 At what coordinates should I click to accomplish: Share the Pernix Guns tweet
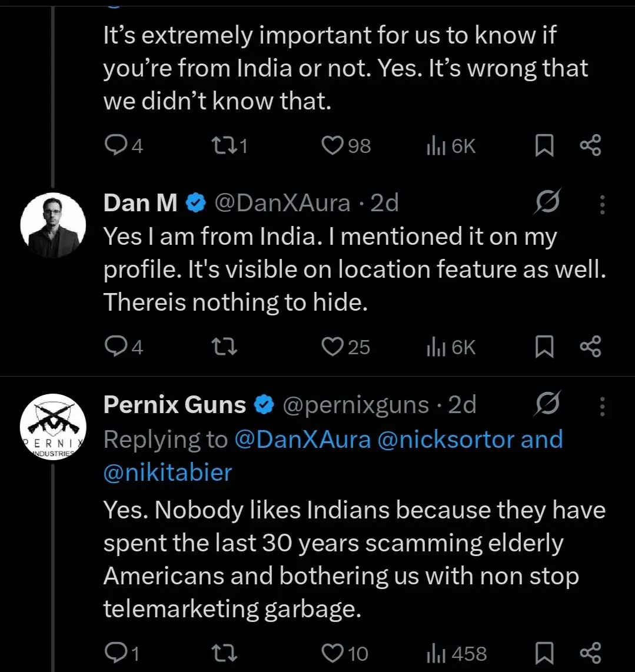point(590,653)
